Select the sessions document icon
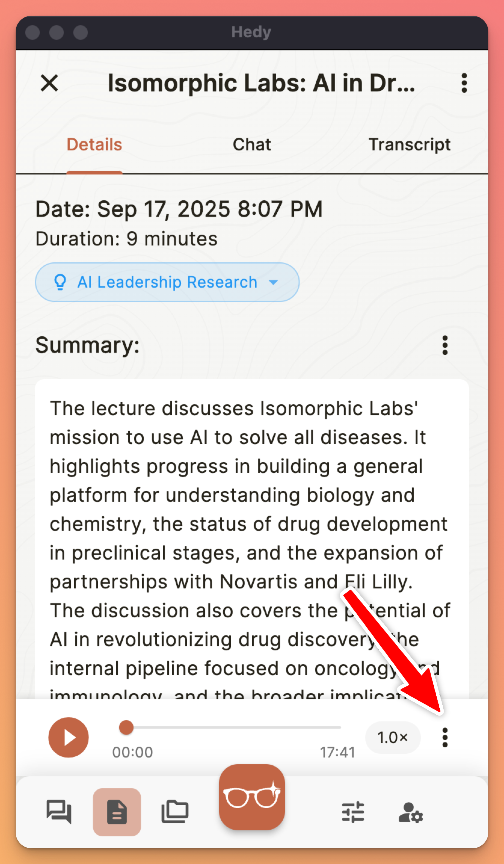504x864 pixels. click(117, 812)
